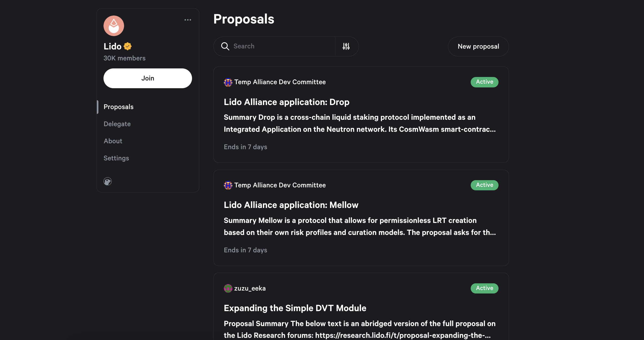
Task: Click the Lido space logo avatar
Action: pyautogui.click(x=114, y=26)
